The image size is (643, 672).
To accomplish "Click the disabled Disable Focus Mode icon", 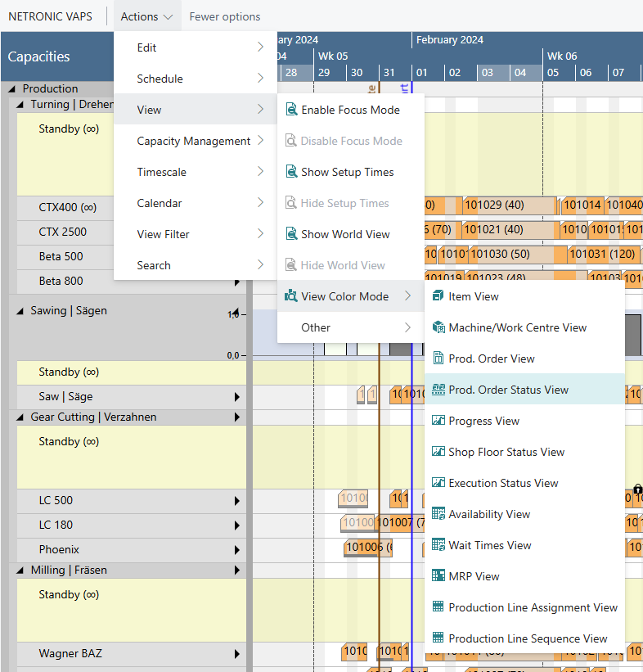I will (291, 141).
